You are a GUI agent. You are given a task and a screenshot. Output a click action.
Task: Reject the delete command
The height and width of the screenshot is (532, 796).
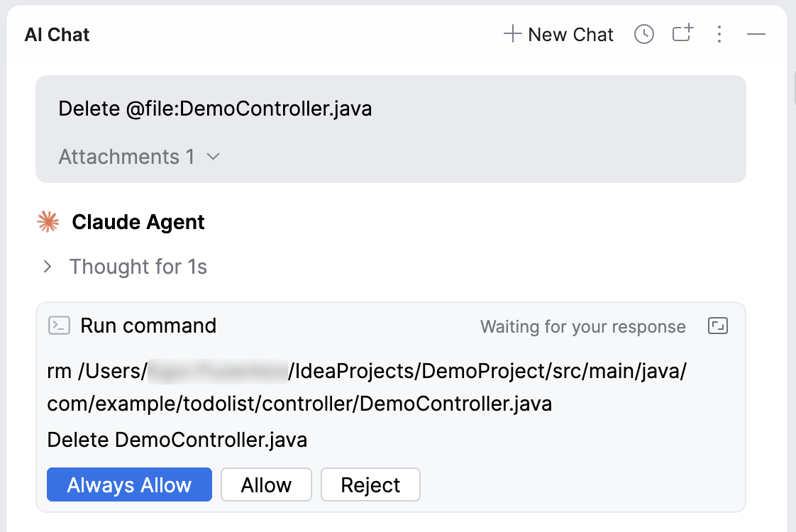click(x=370, y=485)
